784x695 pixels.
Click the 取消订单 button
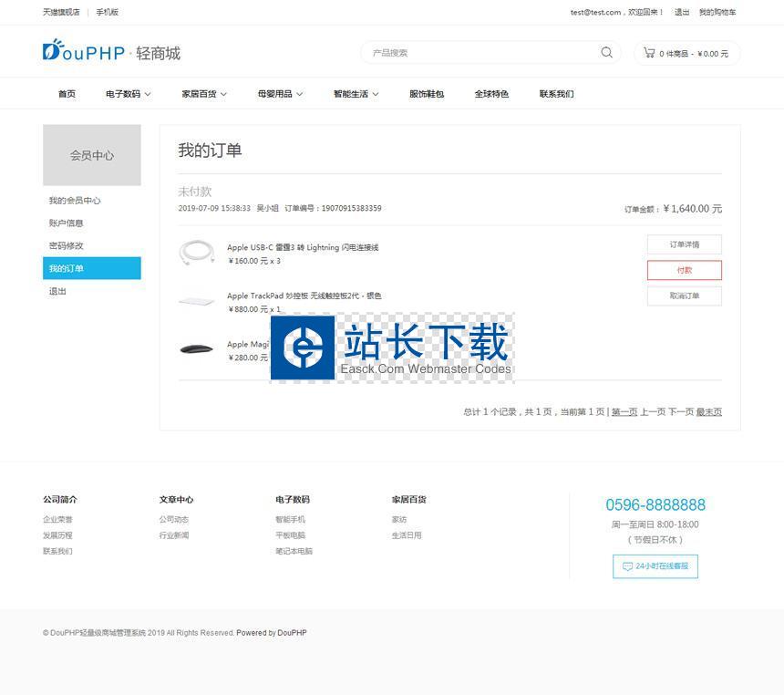684,296
